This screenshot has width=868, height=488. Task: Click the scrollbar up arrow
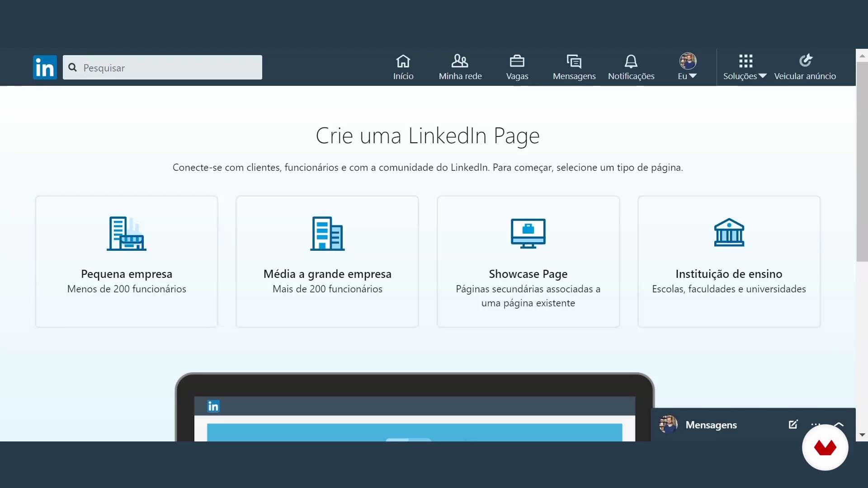[x=862, y=56]
